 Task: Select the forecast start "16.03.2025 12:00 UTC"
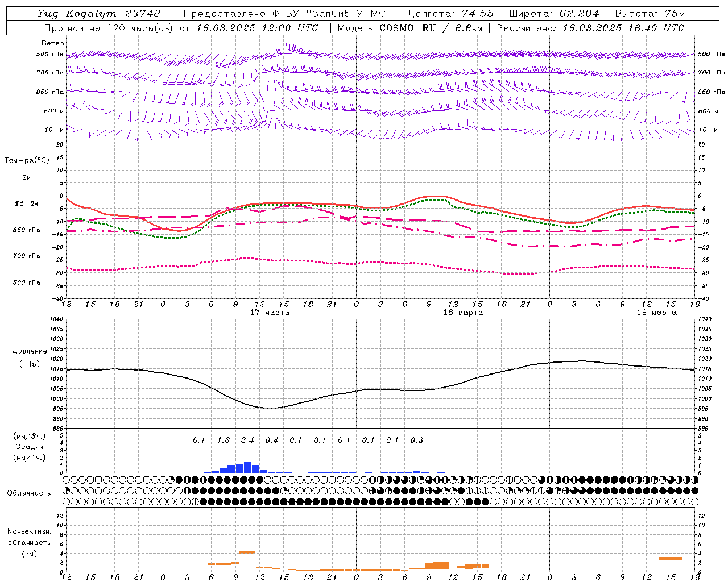pyautogui.click(x=258, y=28)
